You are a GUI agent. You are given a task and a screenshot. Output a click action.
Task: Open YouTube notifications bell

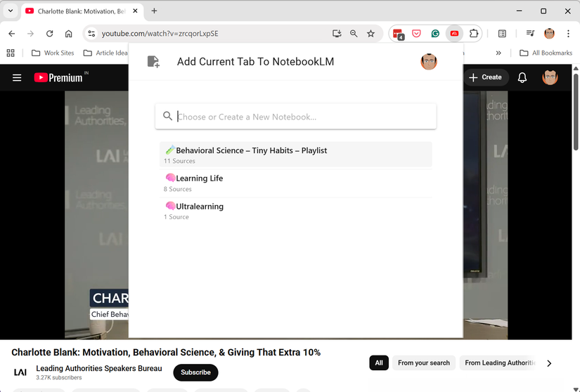[522, 77]
